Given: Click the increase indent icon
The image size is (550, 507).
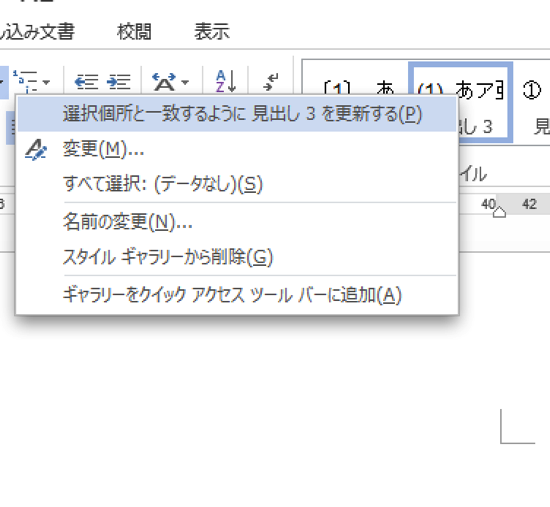Looking at the screenshot, I should click(x=119, y=82).
